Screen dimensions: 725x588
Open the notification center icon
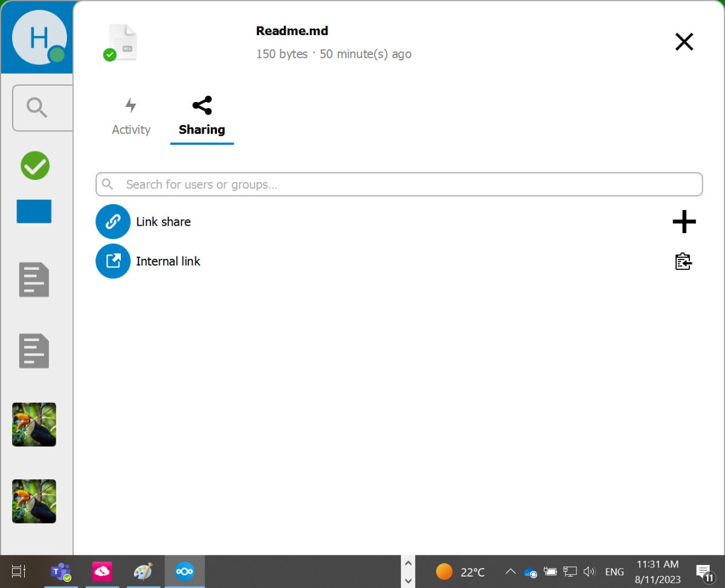(704, 572)
